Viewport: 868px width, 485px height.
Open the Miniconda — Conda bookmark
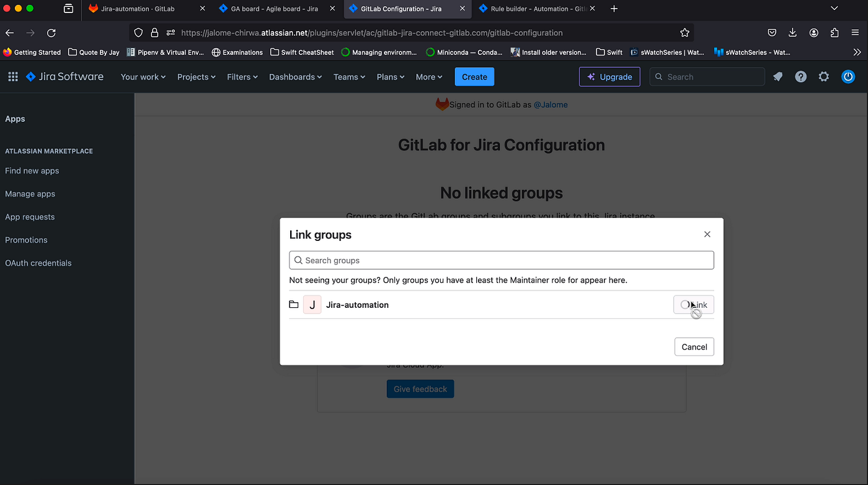click(464, 52)
